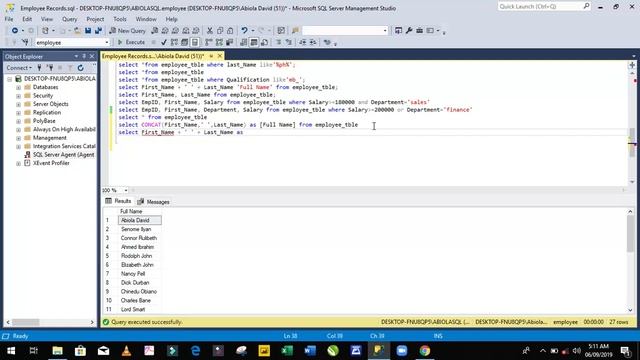Screen dimensions: 640x360
Task: Open the Find combo box dropdown arrow
Action: pyautogui.click(x=384, y=31)
